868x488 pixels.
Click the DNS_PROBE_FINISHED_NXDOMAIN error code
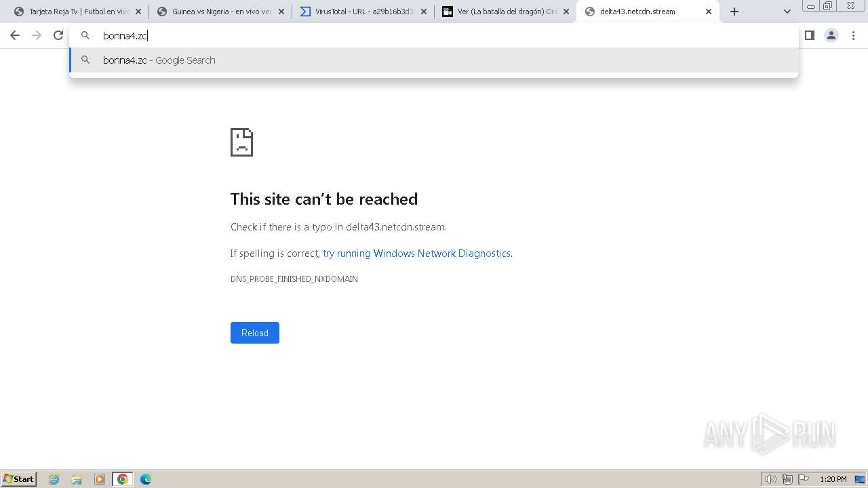[294, 279]
